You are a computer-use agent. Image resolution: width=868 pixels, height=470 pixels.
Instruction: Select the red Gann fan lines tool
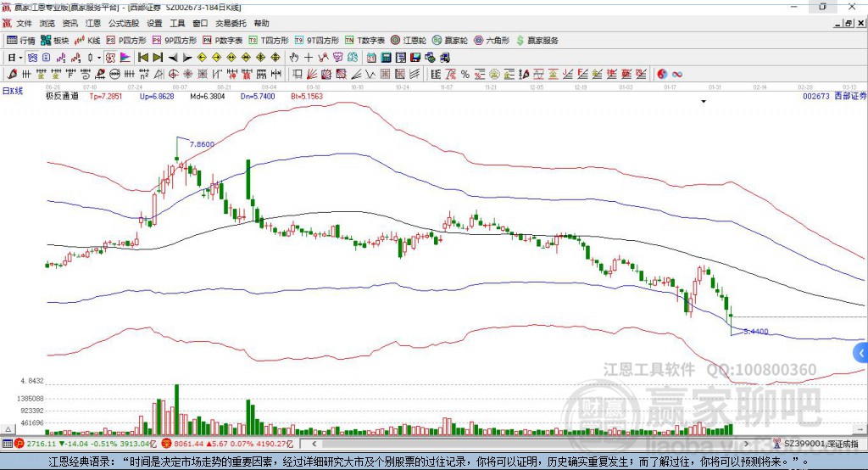[x=312, y=74]
